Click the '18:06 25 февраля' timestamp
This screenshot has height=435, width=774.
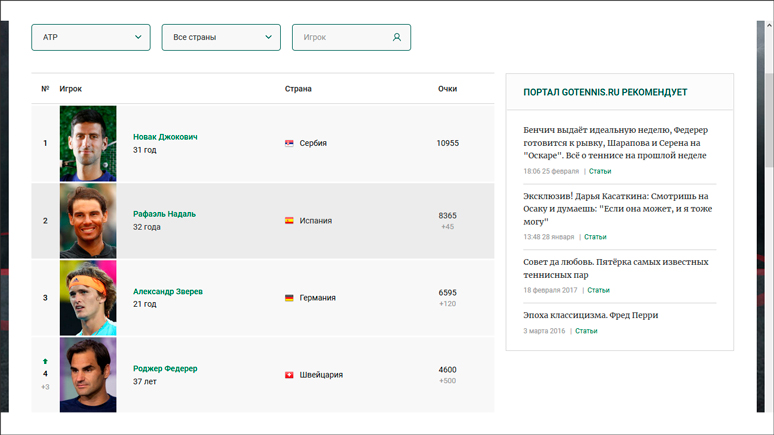(x=551, y=171)
